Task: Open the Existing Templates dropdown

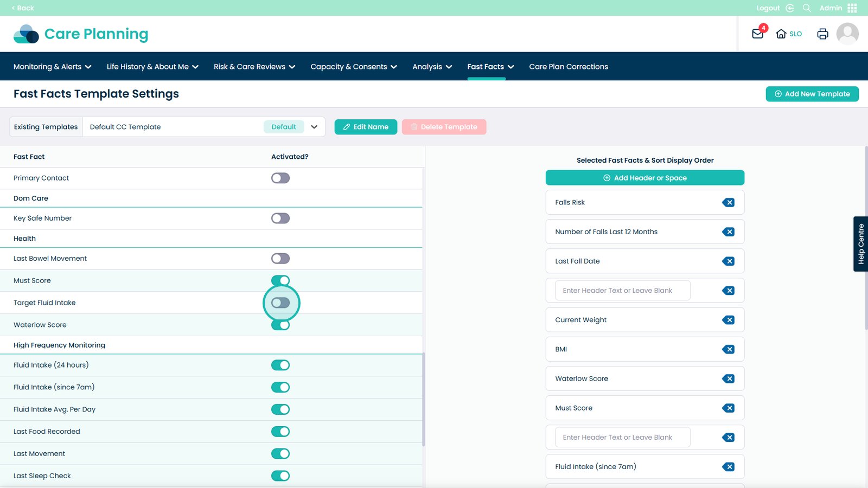Action: [314, 127]
